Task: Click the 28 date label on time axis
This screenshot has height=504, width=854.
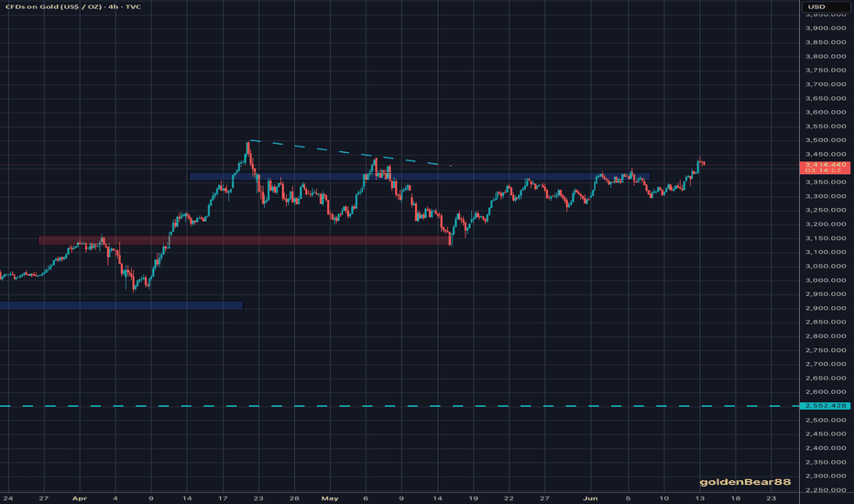Action: tap(294, 498)
